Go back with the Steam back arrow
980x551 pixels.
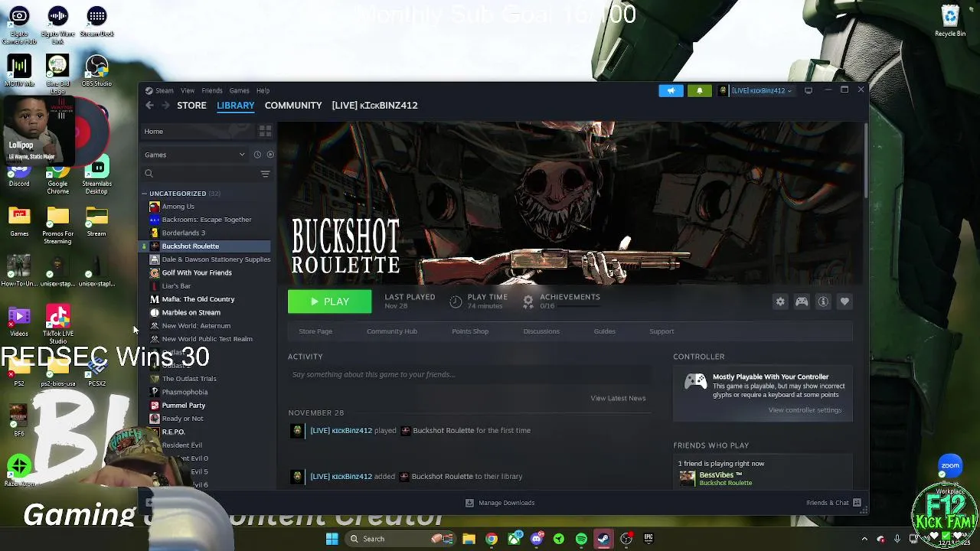149,106
